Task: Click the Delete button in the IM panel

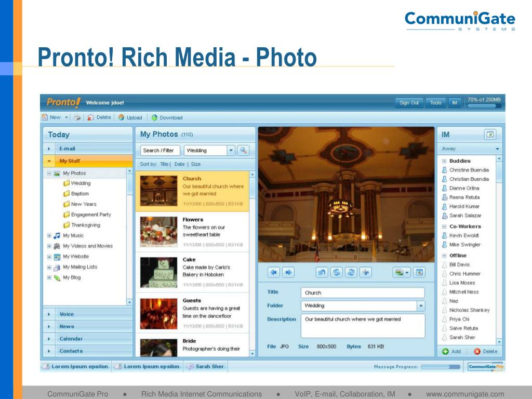Action: 486,352
